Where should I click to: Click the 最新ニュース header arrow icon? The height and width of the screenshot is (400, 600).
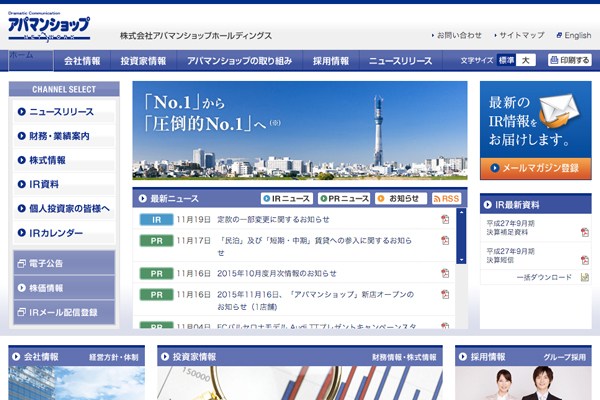pos(143,199)
